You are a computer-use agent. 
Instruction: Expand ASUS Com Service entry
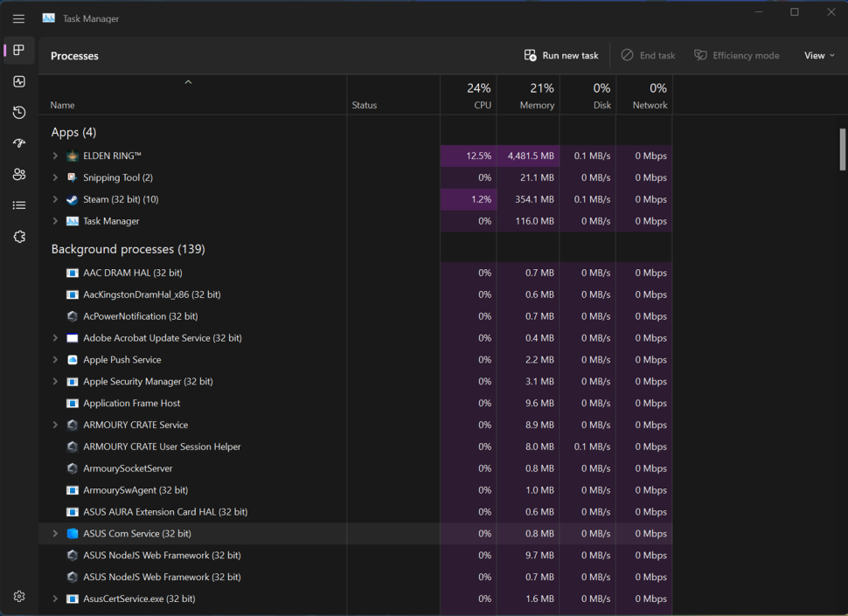[x=55, y=533]
